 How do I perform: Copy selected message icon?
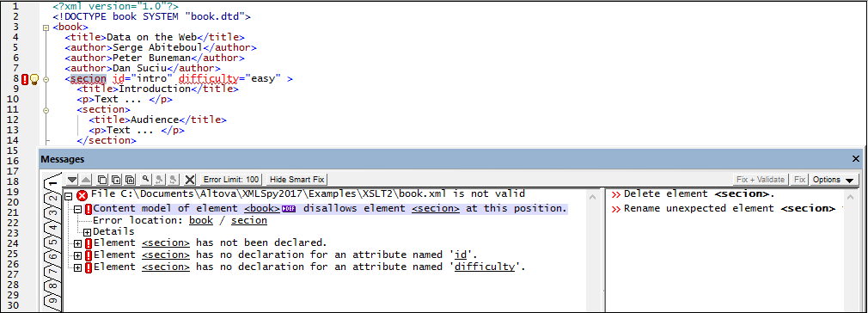(x=102, y=180)
